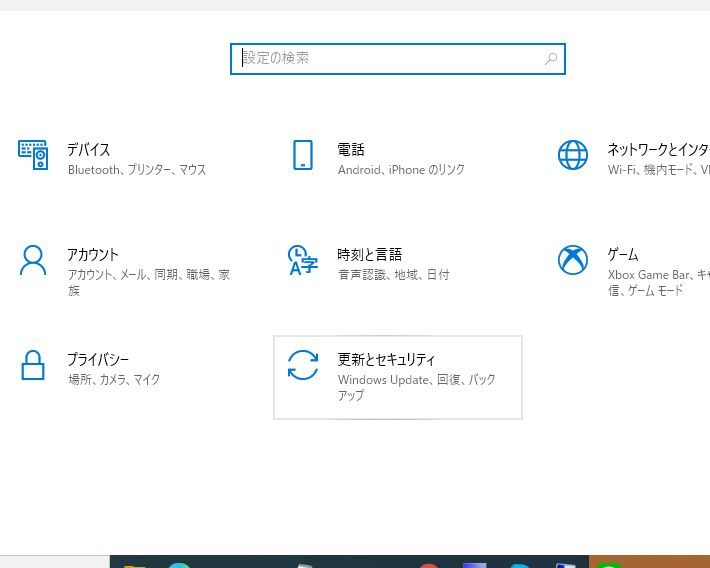Click the 'Android、iPhone のリンク' description

tap(401, 170)
